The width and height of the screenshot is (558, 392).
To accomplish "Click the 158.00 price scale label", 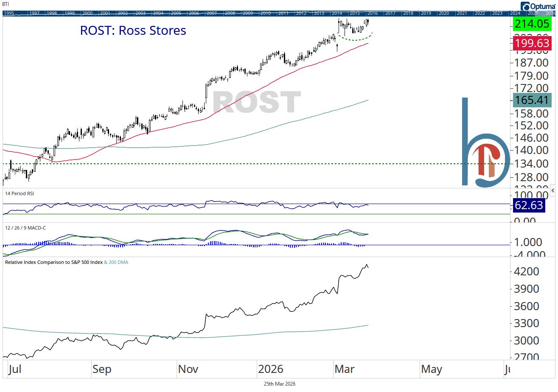I will 532,114.
